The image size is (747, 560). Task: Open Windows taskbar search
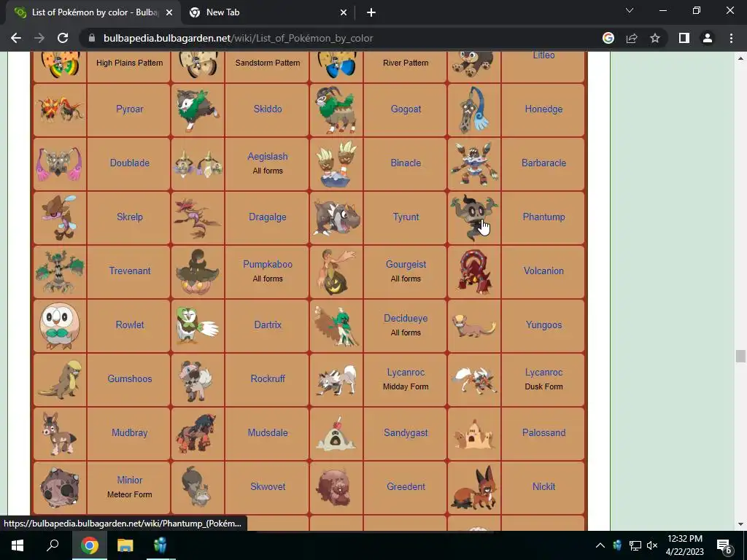pyautogui.click(x=53, y=545)
